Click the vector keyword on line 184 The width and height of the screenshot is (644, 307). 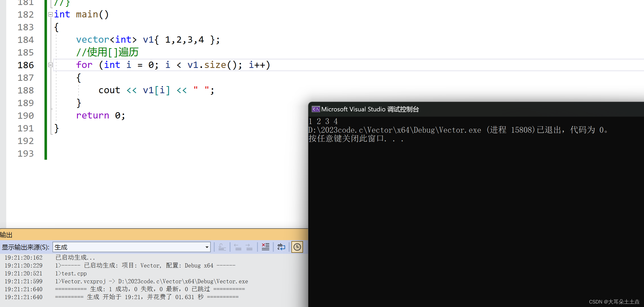point(93,40)
